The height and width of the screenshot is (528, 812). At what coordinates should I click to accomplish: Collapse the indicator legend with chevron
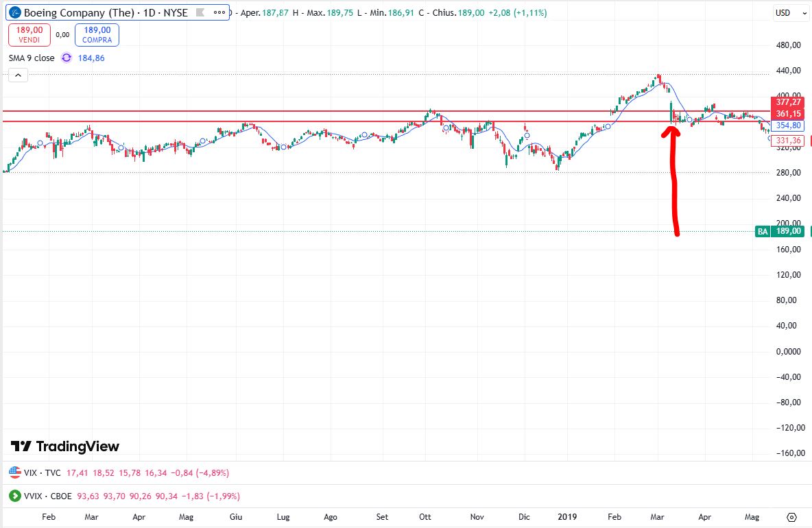point(18,75)
